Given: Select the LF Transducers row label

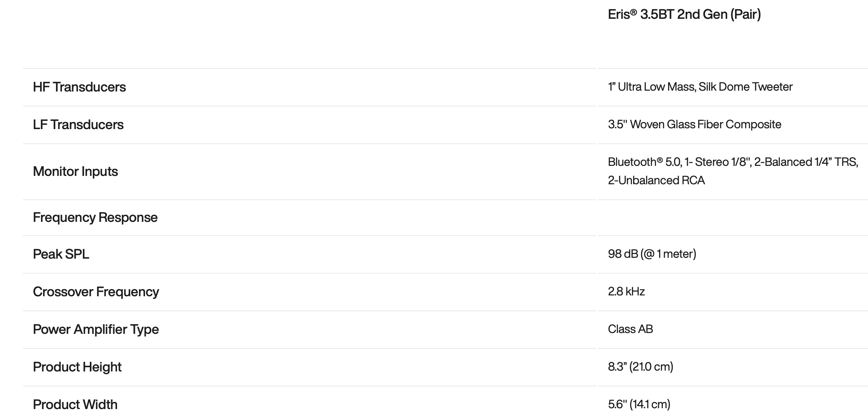Looking at the screenshot, I should 78,125.
